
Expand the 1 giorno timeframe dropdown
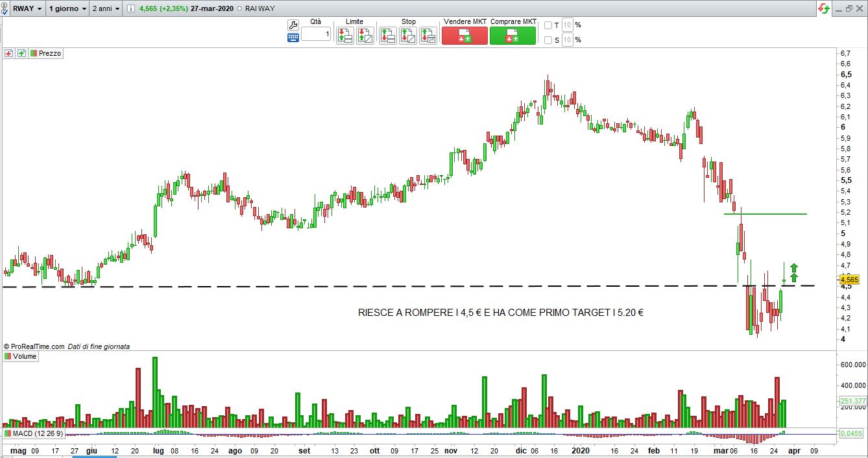(x=67, y=9)
